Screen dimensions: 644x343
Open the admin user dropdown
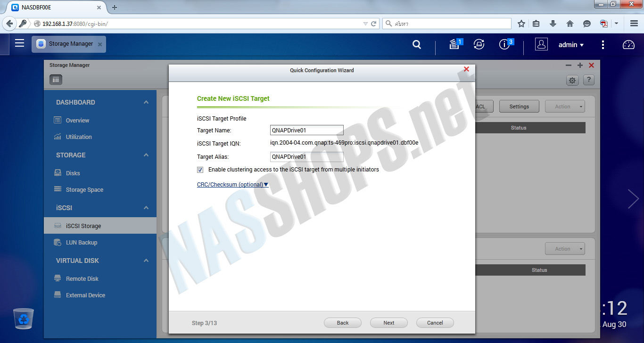pyautogui.click(x=571, y=45)
